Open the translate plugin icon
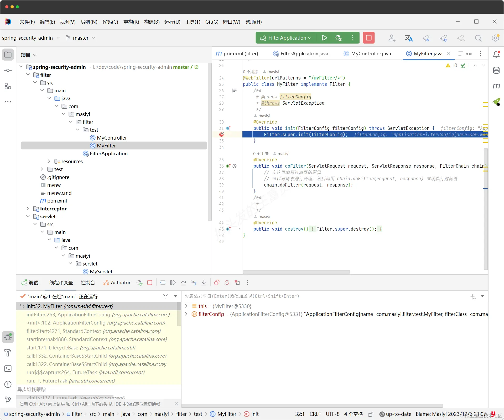 point(409,38)
